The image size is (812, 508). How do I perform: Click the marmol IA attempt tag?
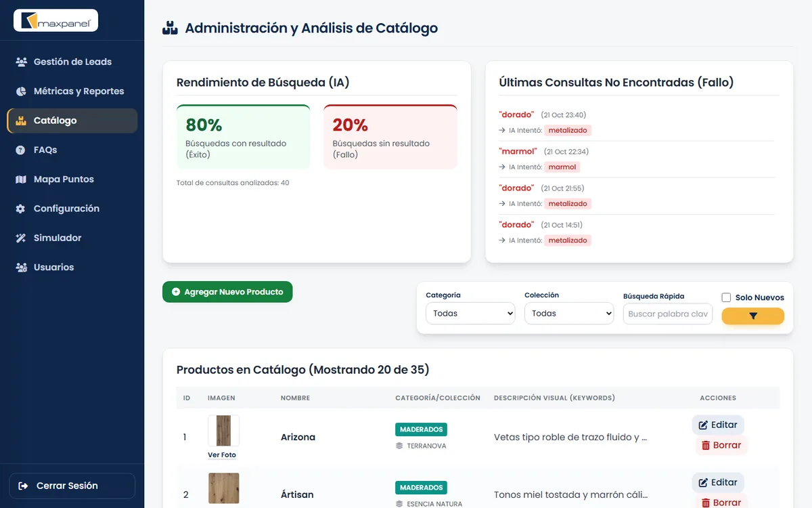click(x=562, y=167)
